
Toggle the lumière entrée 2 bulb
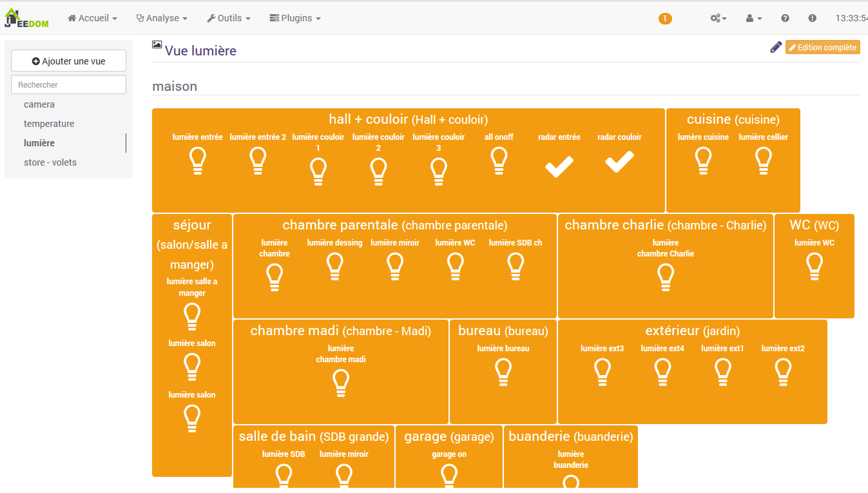[258, 160]
